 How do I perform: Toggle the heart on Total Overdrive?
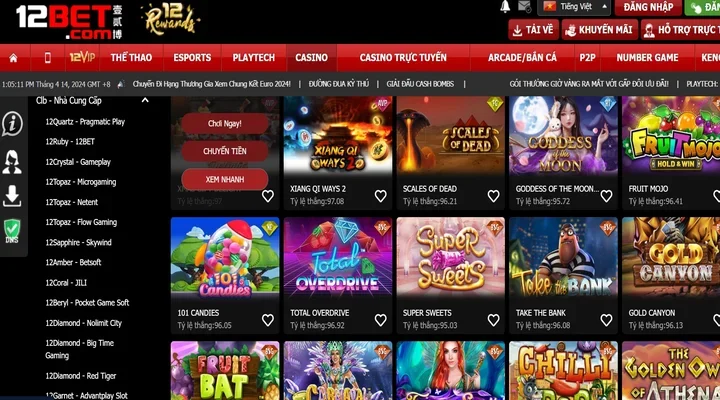381,320
